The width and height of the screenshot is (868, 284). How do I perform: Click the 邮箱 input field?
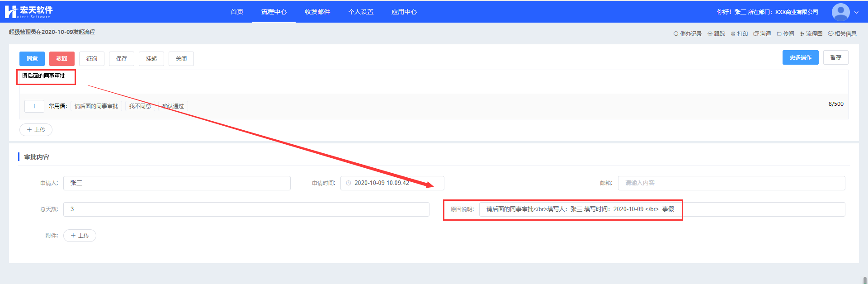pyautogui.click(x=731, y=183)
